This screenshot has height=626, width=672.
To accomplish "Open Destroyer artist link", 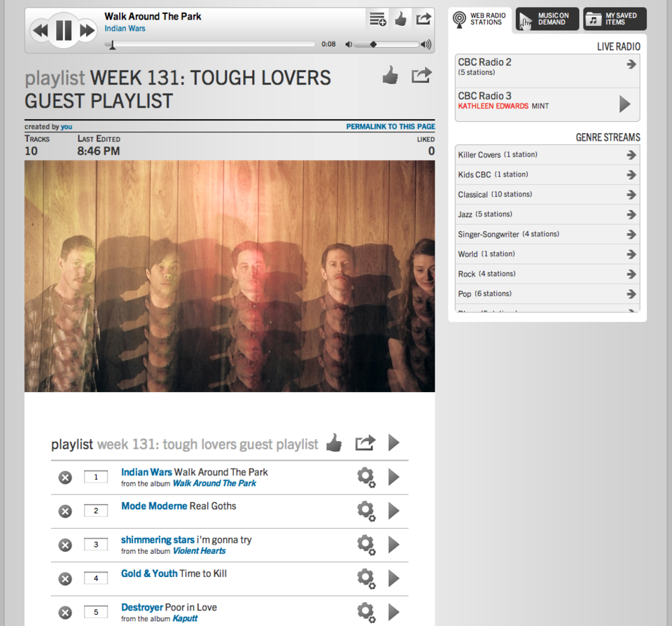I will pos(142,608).
